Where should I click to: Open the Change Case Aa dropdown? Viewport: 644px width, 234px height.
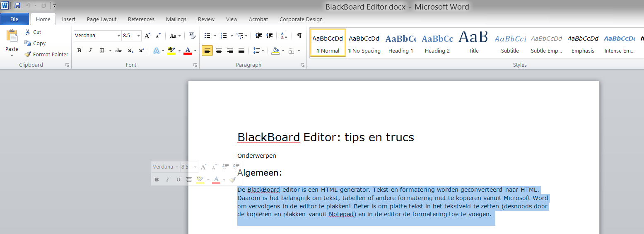tap(175, 36)
